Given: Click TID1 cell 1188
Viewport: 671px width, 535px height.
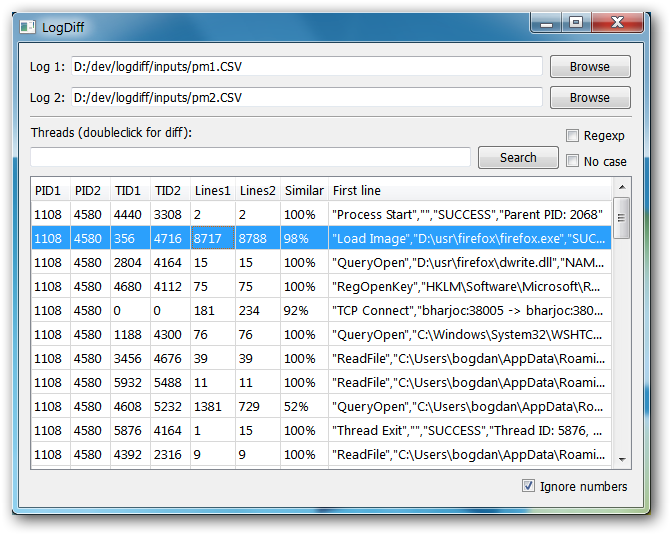Looking at the screenshot, I should click(x=131, y=334).
